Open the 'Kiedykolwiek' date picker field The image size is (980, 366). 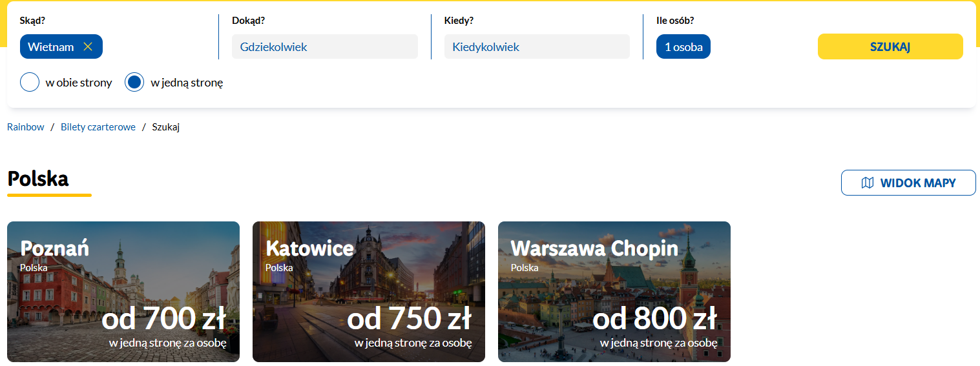[537, 46]
